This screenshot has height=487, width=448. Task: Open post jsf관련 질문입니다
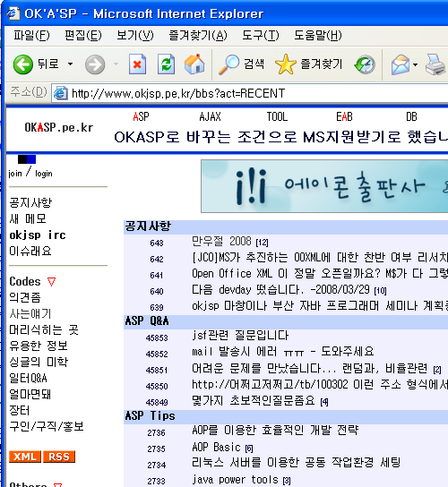point(240,336)
